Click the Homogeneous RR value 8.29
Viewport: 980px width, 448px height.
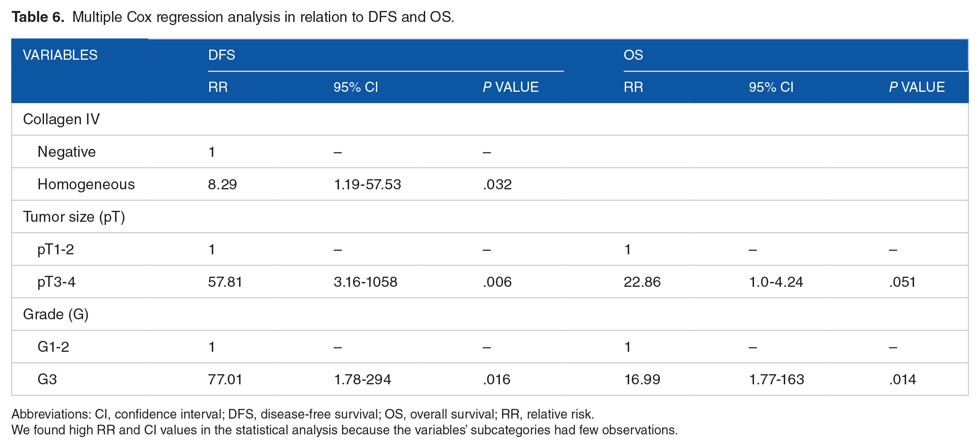pos(222,184)
